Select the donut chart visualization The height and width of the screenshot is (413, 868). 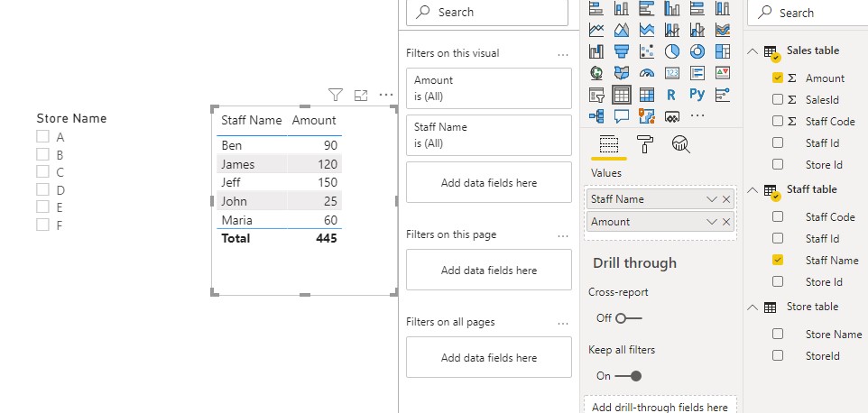coord(697,51)
